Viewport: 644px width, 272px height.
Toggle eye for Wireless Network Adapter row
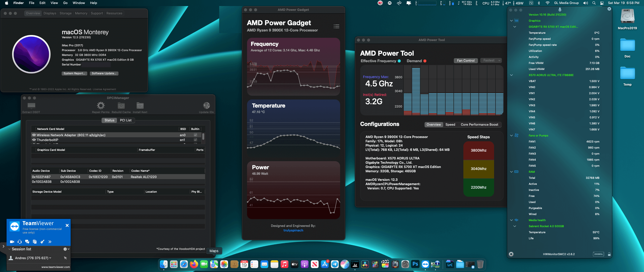point(34,135)
